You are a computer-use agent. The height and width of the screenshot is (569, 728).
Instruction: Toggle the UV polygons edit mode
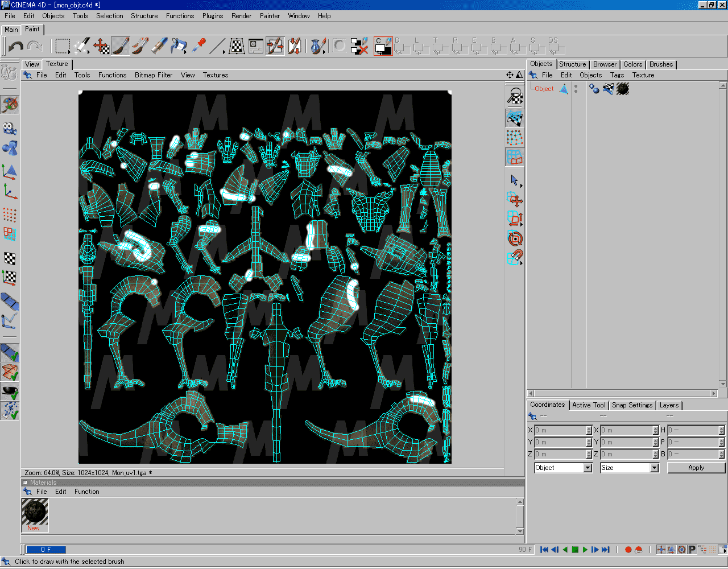(x=515, y=157)
